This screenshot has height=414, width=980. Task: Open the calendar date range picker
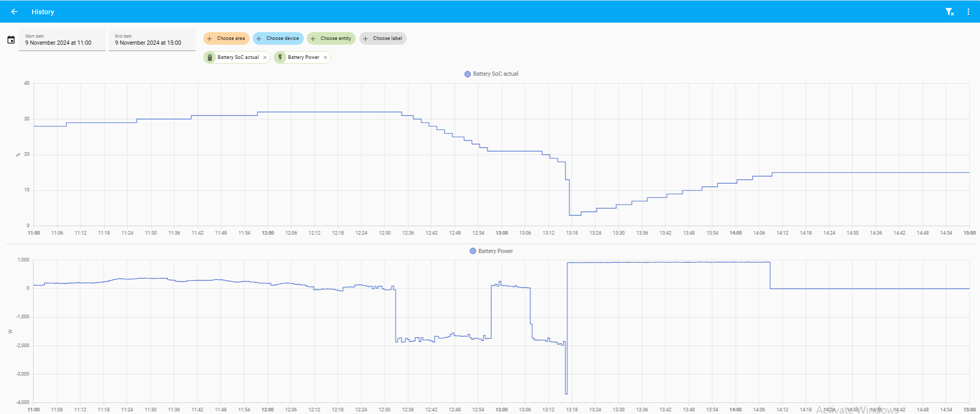(x=11, y=40)
